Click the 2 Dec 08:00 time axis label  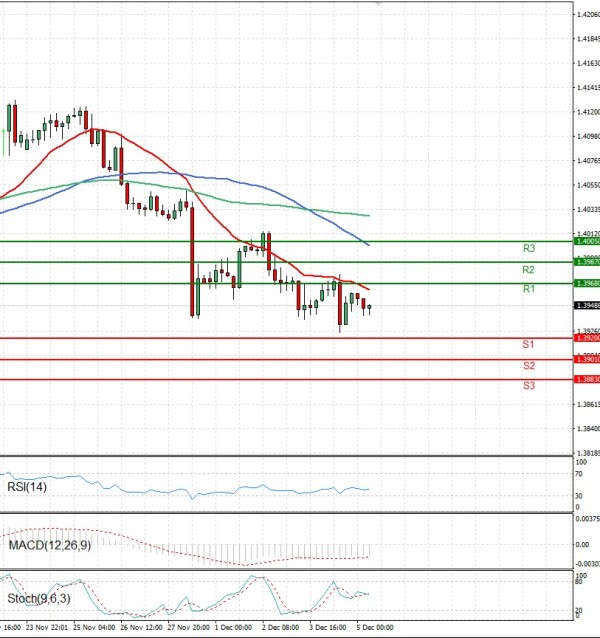[x=279, y=629]
